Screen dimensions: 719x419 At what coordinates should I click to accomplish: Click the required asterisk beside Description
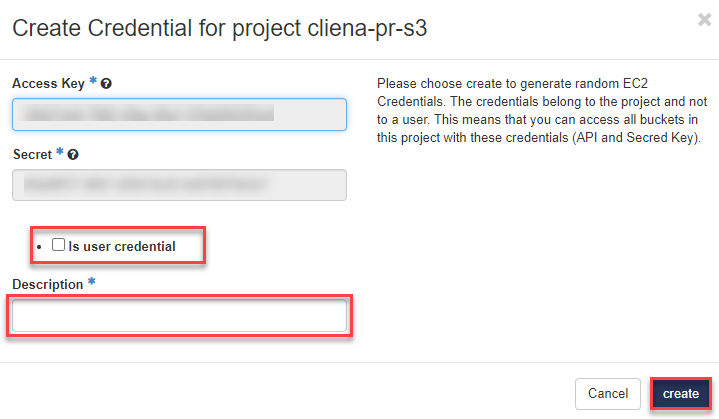pyautogui.click(x=92, y=281)
